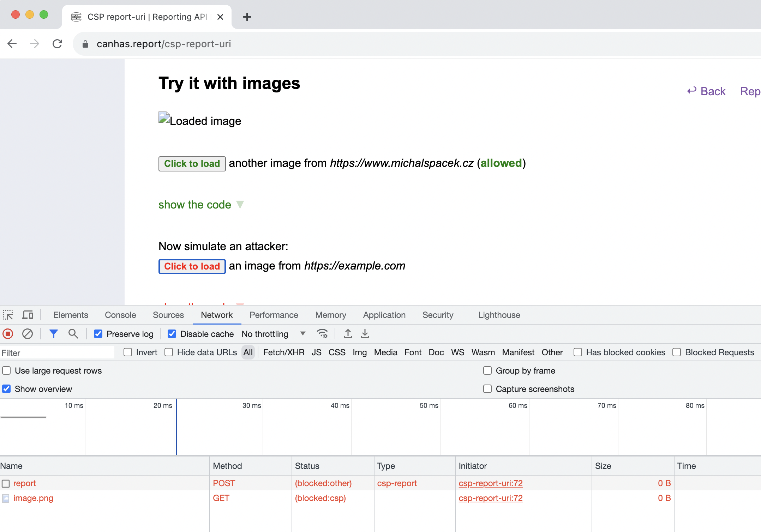Open the Application panel
The width and height of the screenshot is (761, 532).
384,315
